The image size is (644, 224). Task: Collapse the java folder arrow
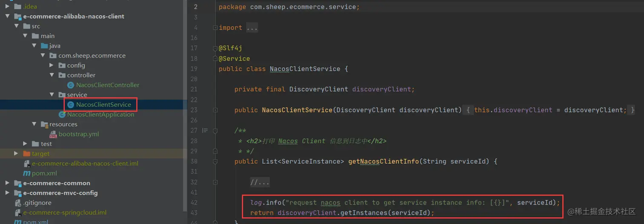click(x=34, y=46)
